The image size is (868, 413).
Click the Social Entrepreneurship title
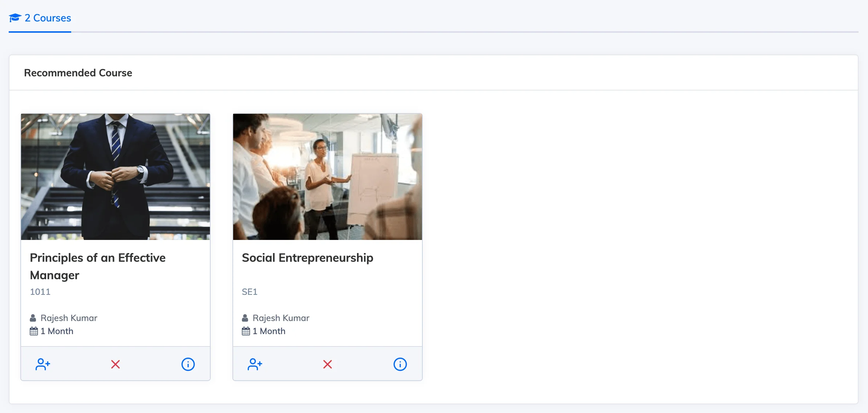pyautogui.click(x=308, y=258)
